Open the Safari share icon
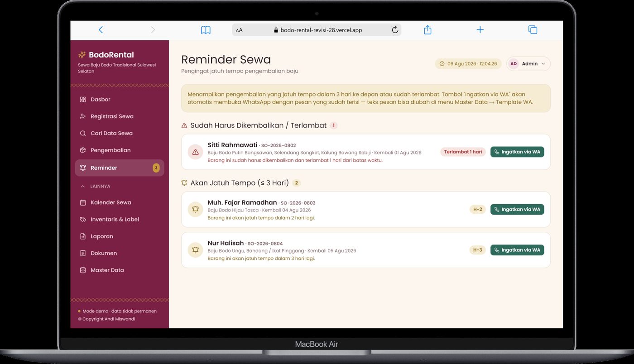Image resolution: width=634 pixels, height=364 pixels. point(427,29)
